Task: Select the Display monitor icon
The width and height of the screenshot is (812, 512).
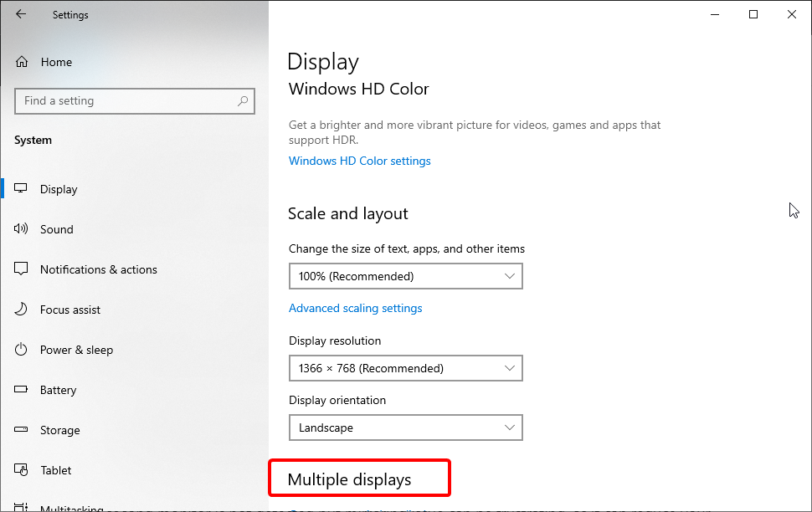Action: pyautogui.click(x=21, y=188)
